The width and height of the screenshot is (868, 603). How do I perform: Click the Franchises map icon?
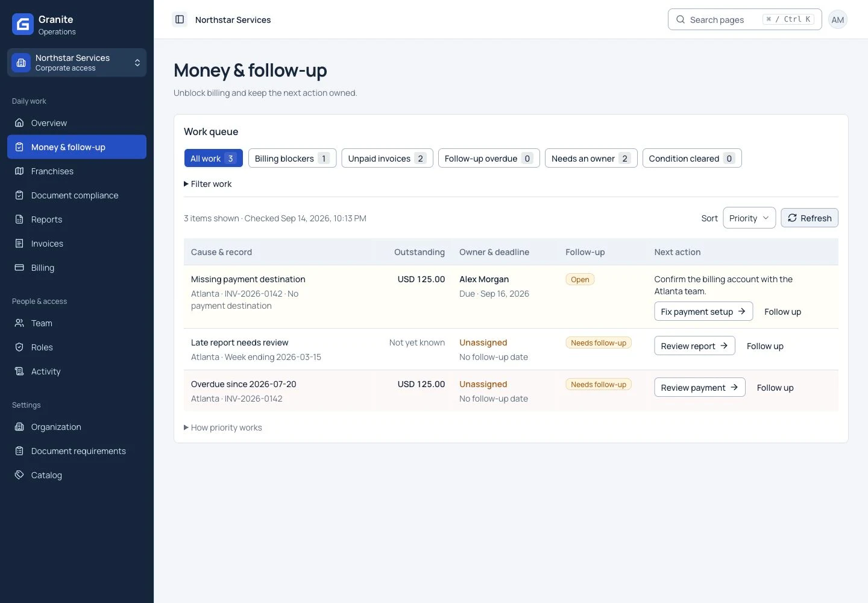pos(19,171)
